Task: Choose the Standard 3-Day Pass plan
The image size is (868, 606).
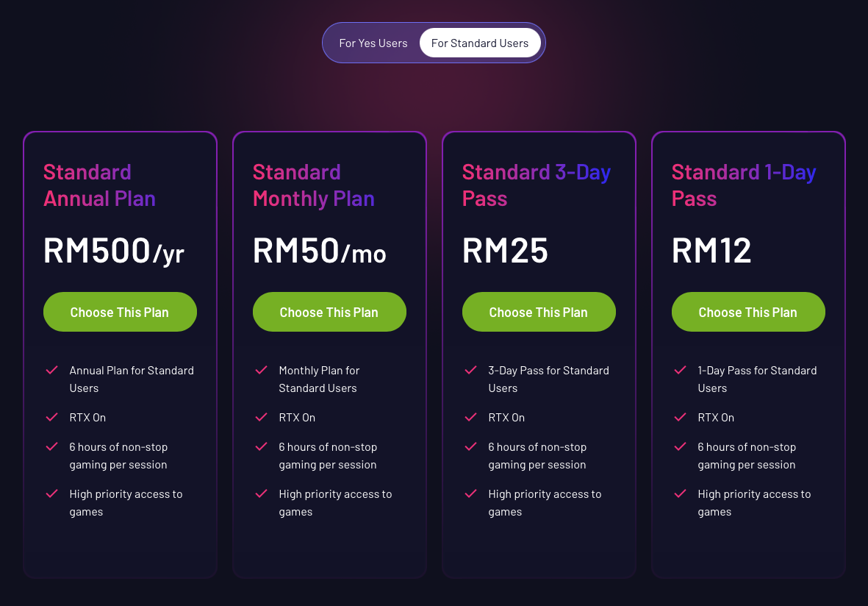Action: pyautogui.click(x=539, y=312)
